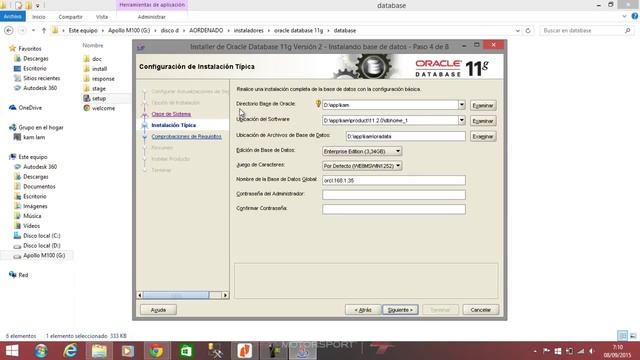Image resolution: width=640 pixels, height=360 pixels.
Task: Open the Vista ribbon tab
Action: pyautogui.click(x=102, y=17)
